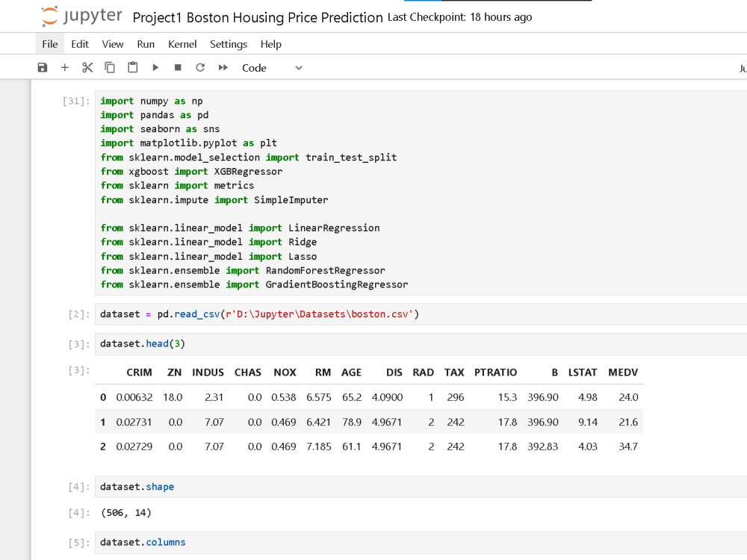
Task: Click the dataset.shape code cell
Action: click(x=421, y=487)
